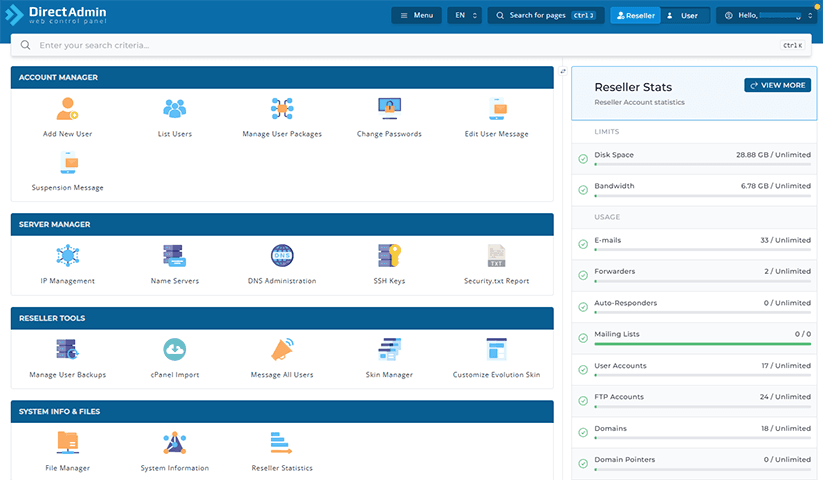Open the Menu button
Screen dimensions: 823x480
click(416, 15)
